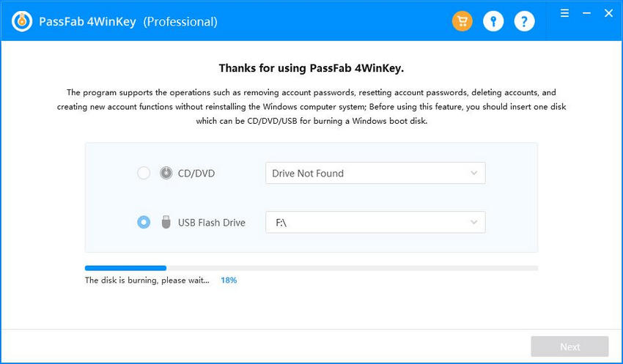
Task: Select the CD/DVD radio button
Action: (x=144, y=173)
